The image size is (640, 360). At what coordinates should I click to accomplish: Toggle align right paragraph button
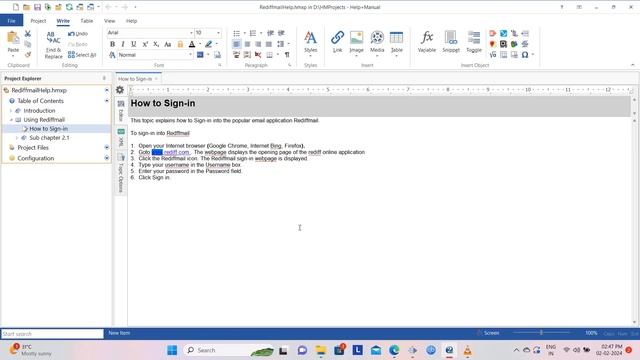258,44
